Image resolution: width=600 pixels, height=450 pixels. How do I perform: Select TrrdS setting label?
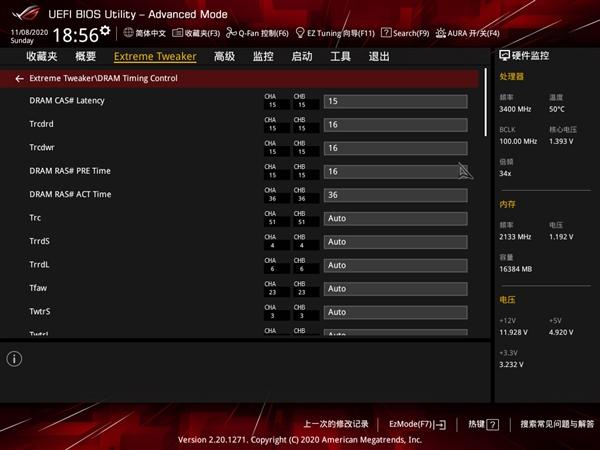pos(39,241)
